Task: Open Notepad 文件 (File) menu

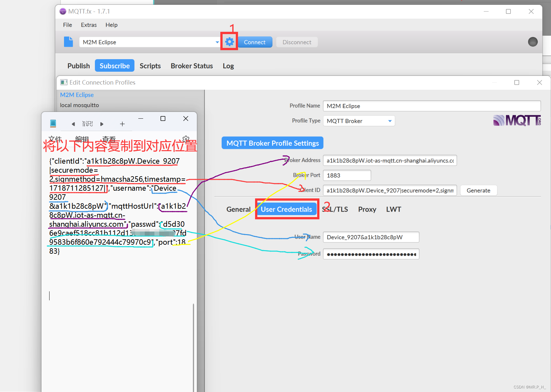Action: pos(55,139)
